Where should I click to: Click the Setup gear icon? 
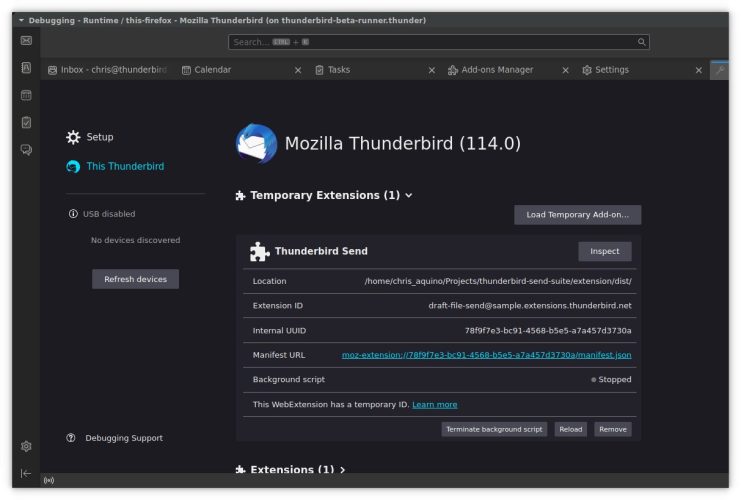(73, 137)
